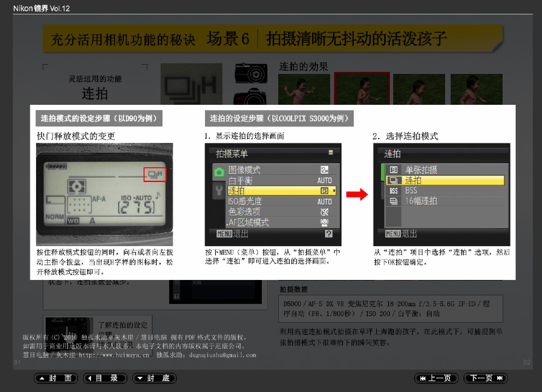The height and width of the screenshot is (392, 542).
Task: Select fourth burst photo thumbnail
Action: 476,89
